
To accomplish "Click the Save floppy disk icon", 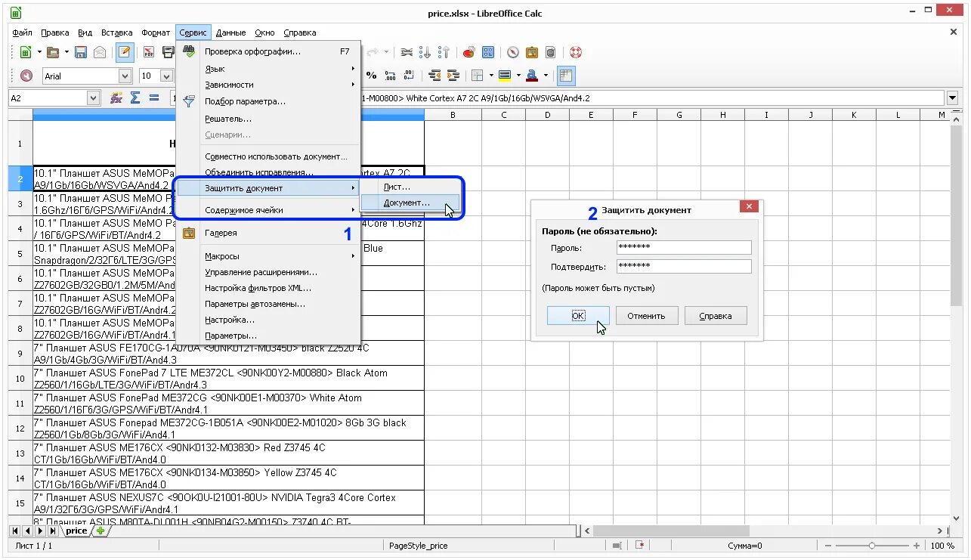I will (80, 52).
